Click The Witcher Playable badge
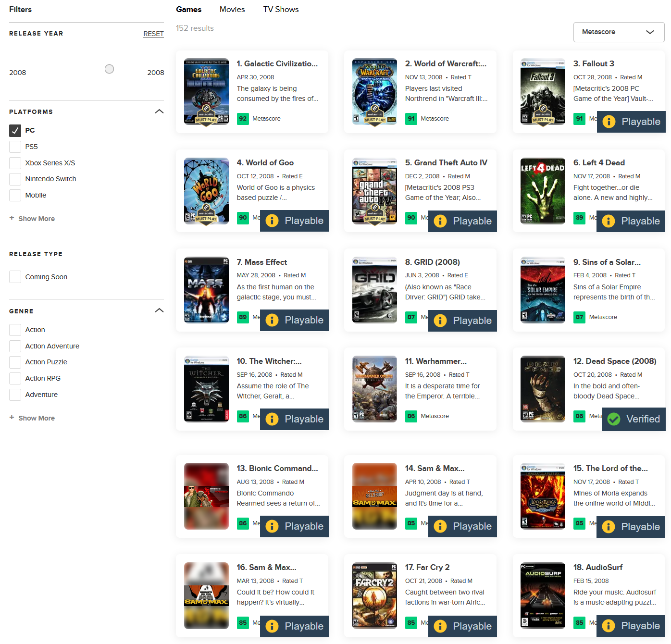Viewport: 671px width, 644px height. pyautogui.click(x=294, y=419)
